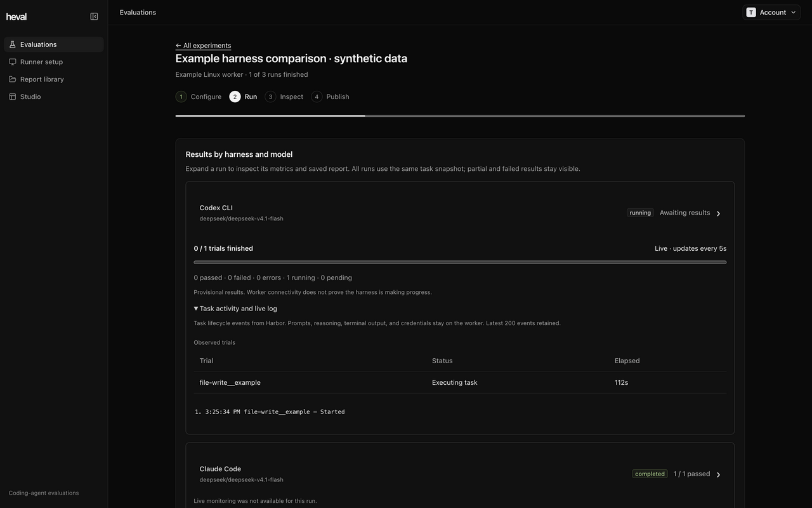Expand the Claude Code run chevron
This screenshot has height=508, width=812.
click(x=718, y=474)
